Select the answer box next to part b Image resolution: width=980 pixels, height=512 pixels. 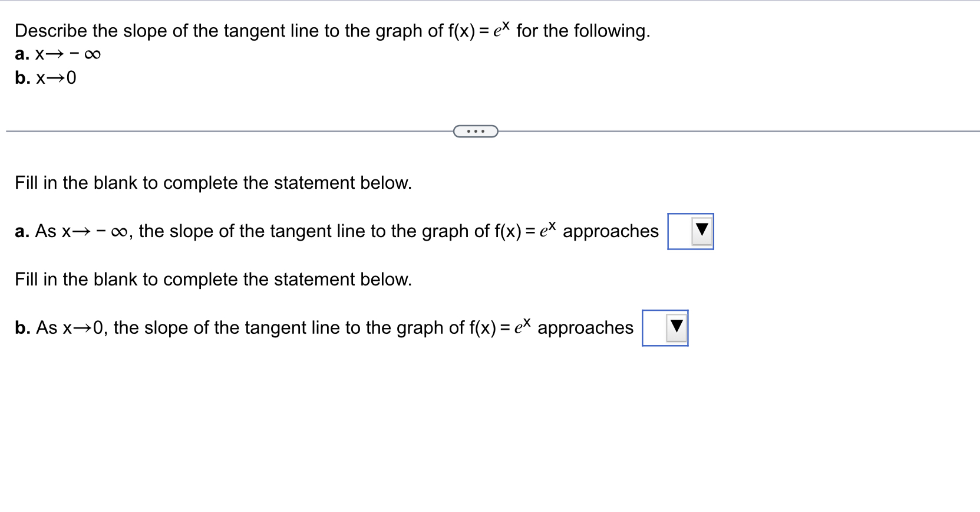[665, 328]
